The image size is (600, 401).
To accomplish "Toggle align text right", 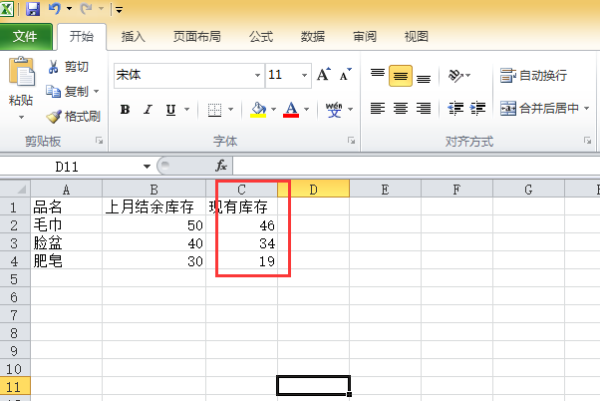I will pyautogui.click(x=423, y=108).
